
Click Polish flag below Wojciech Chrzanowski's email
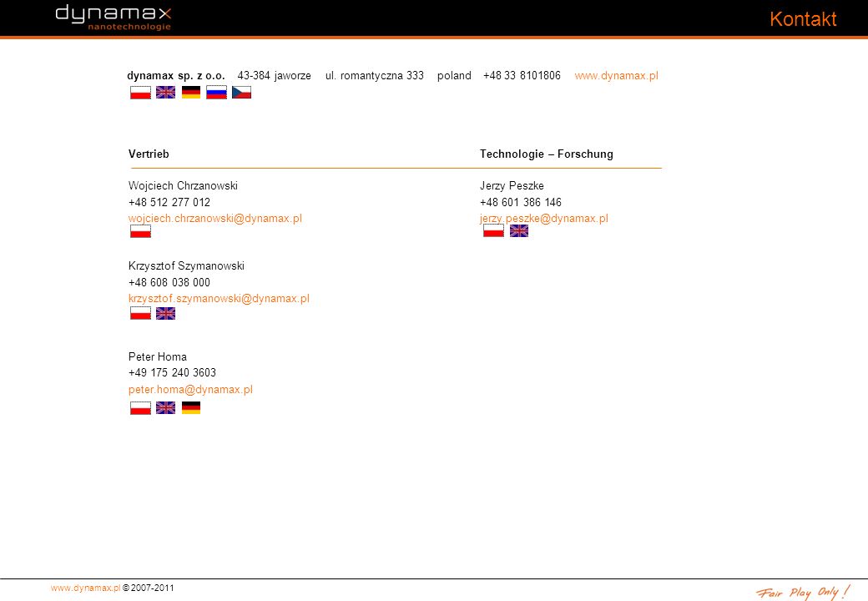(x=140, y=231)
